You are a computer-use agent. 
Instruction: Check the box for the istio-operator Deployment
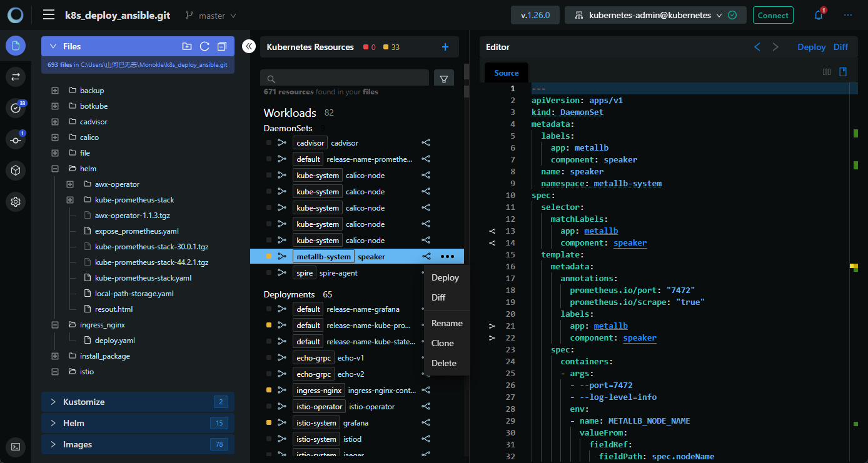point(269,407)
